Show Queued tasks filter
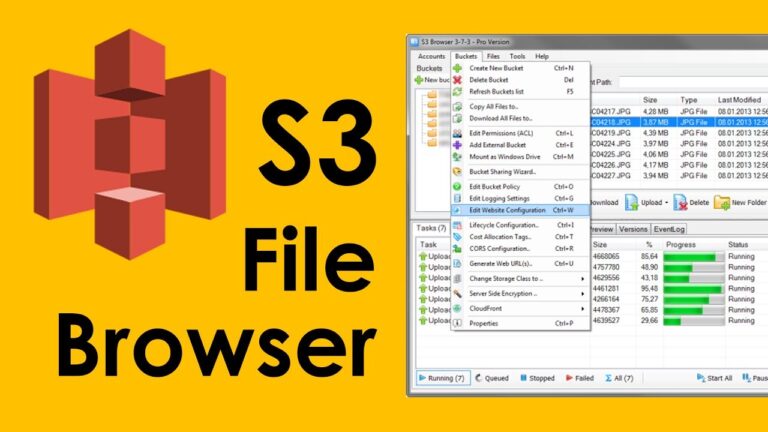 click(x=492, y=378)
